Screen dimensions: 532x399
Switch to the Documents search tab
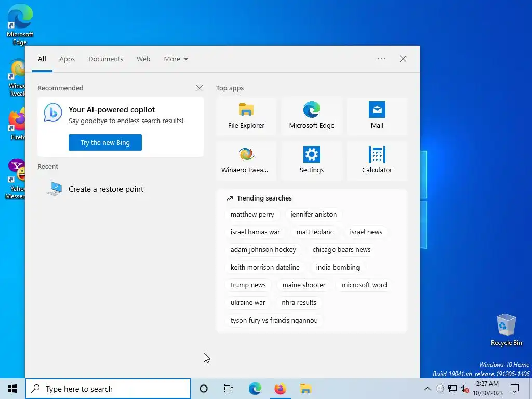click(x=105, y=59)
